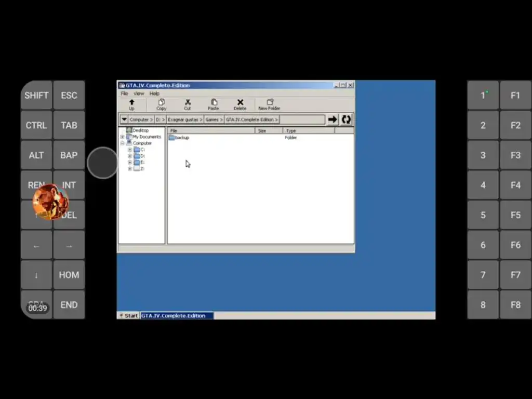Click the Paste toolbar icon
Screen dimensions: 532x399
[214, 104]
